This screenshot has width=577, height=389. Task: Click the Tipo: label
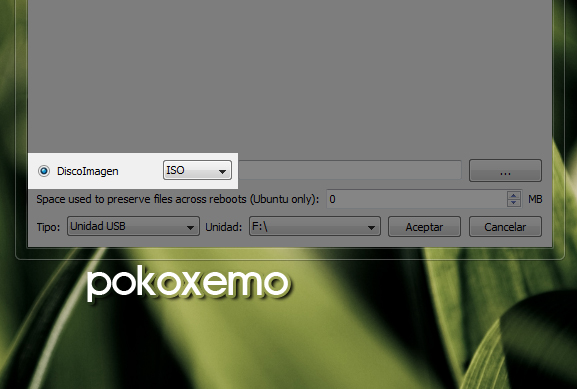[48, 227]
